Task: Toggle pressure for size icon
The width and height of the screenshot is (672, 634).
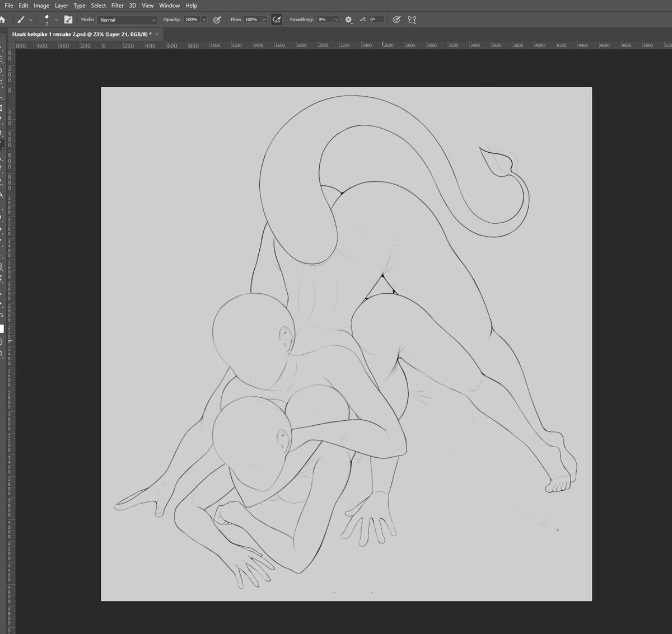Action: point(396,20)
